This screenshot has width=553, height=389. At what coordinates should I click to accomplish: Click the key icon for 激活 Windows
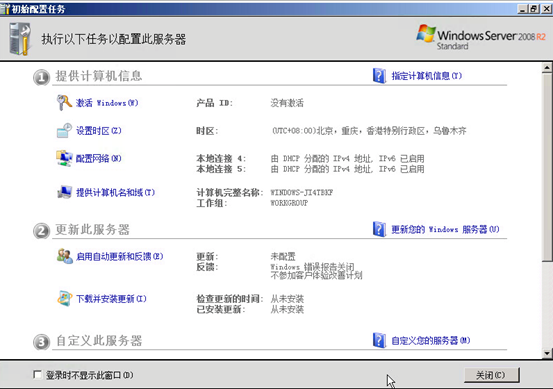(x=64, y=103)
